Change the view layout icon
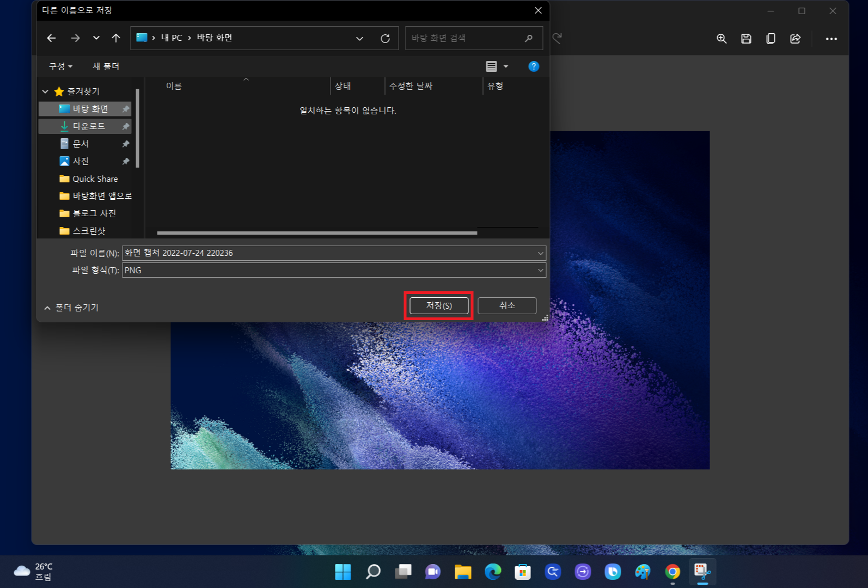The image size is (868, 588). pyautogui.click(x=491, y=66)
